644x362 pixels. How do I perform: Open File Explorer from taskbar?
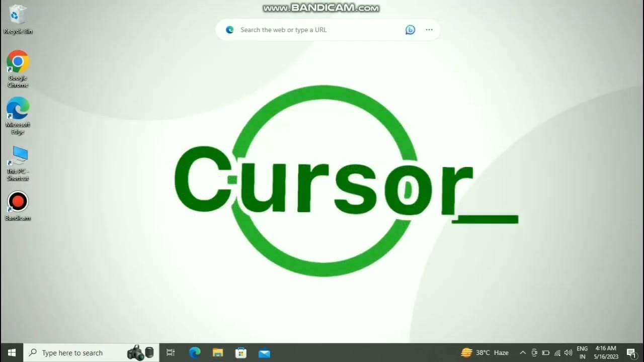[x=218, y=352]
